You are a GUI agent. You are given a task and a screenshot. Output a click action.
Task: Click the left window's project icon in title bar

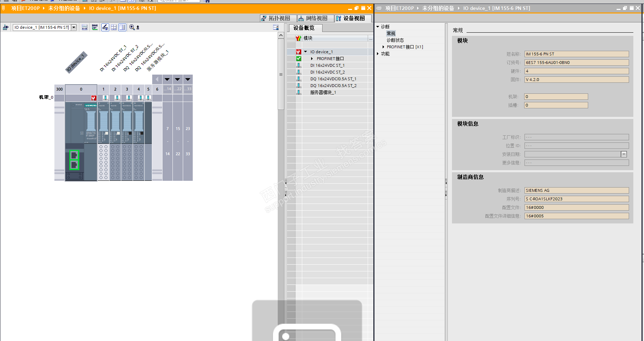(4, 8)
